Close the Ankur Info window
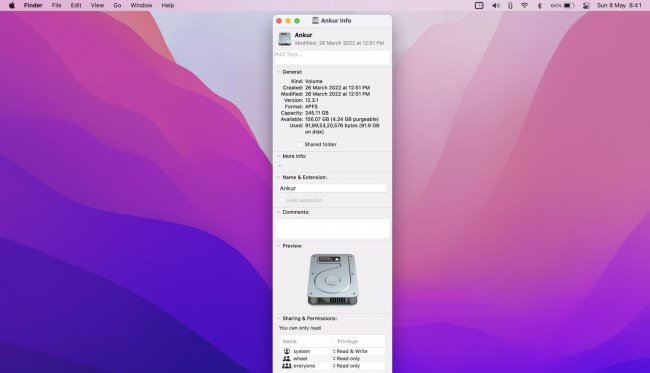Image resolution: width=650 pixels, height=373 pixels. (x=279, y=21)
